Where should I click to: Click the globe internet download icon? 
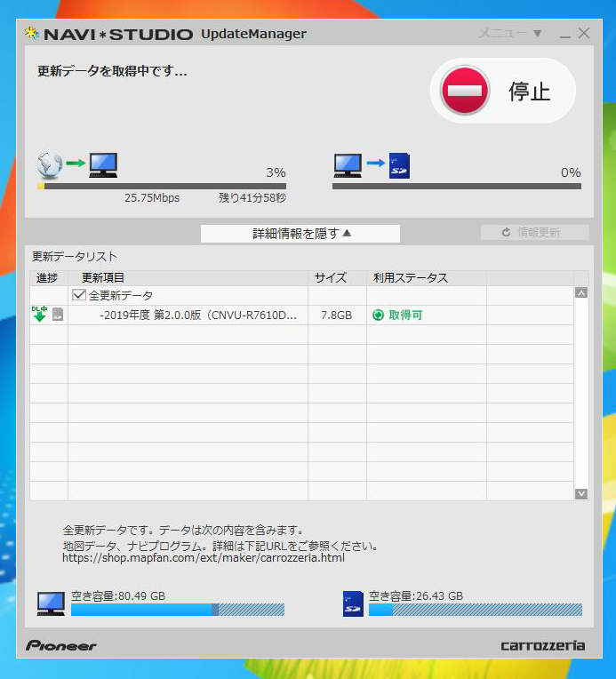tap(50, 164)
